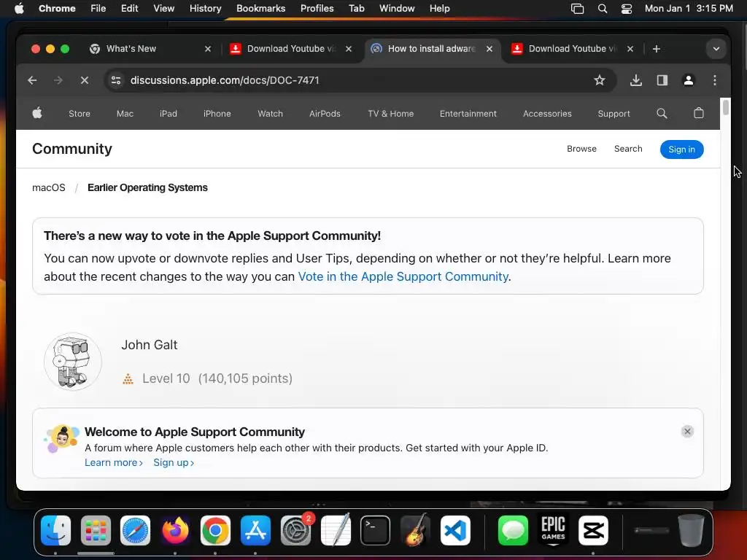Expand the tab search dropdown arrow
This screenshot has height=560, width=747.
[716, 49]
